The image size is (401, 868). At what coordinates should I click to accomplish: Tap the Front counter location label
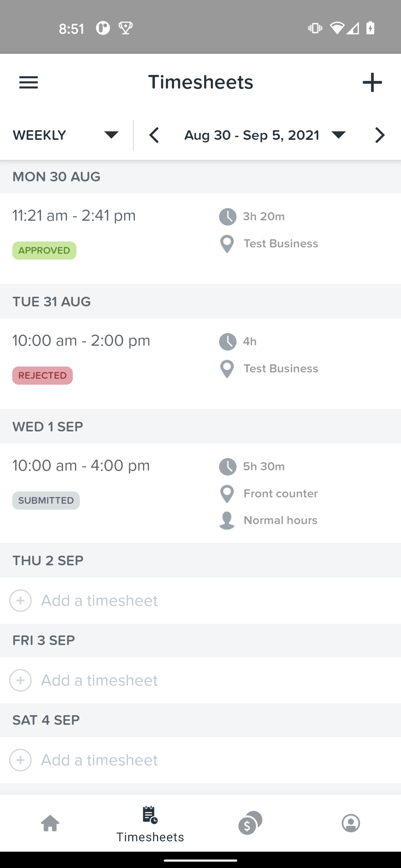point(281,493)
